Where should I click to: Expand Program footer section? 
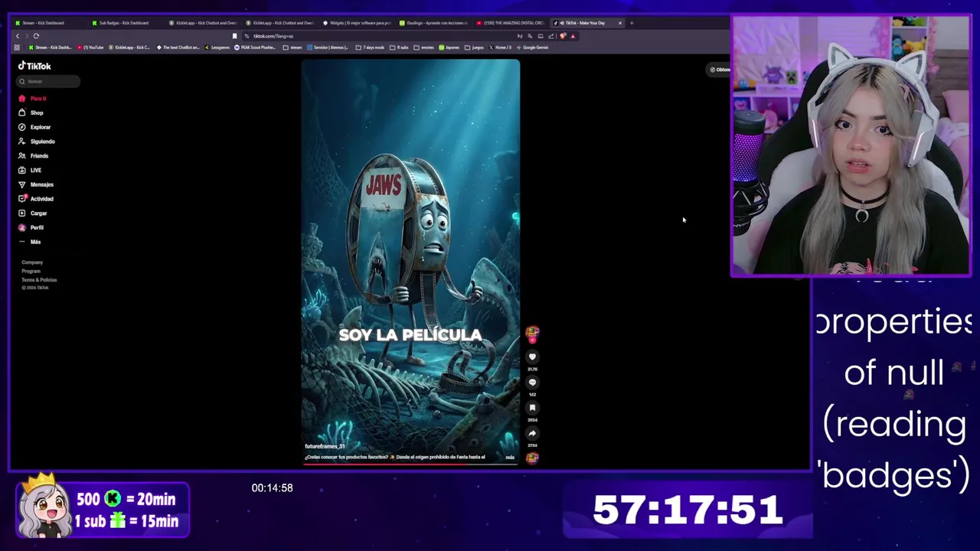[31, 271]
